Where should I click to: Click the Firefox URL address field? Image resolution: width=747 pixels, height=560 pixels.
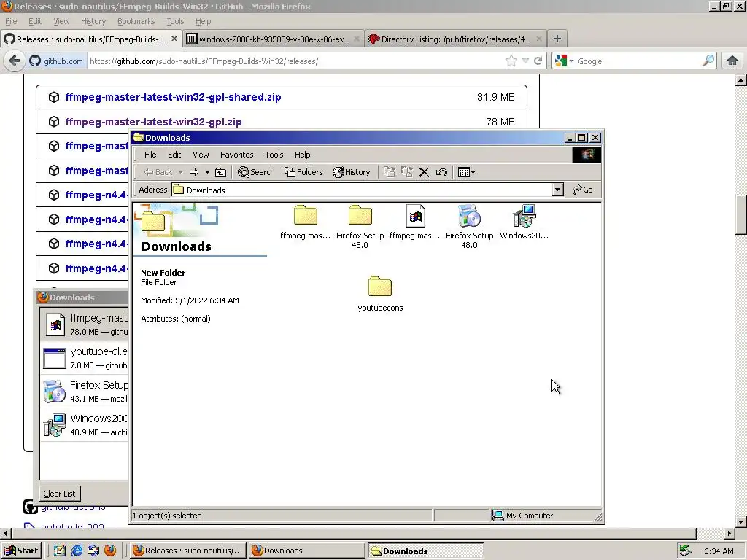coord(295,61)
